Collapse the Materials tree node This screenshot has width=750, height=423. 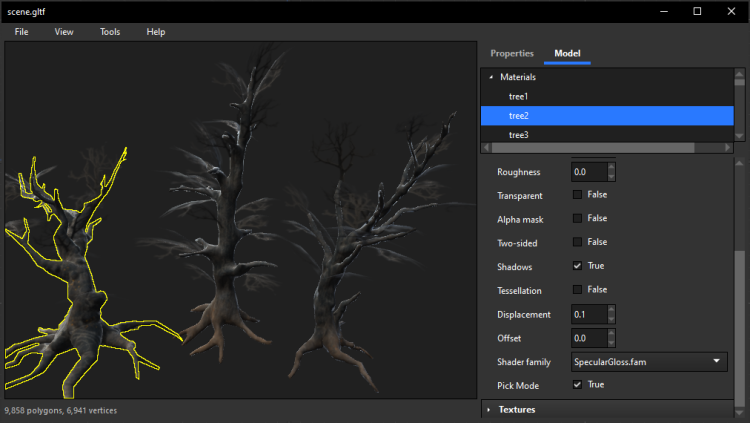pyautogui.click(x=490, y=77)
